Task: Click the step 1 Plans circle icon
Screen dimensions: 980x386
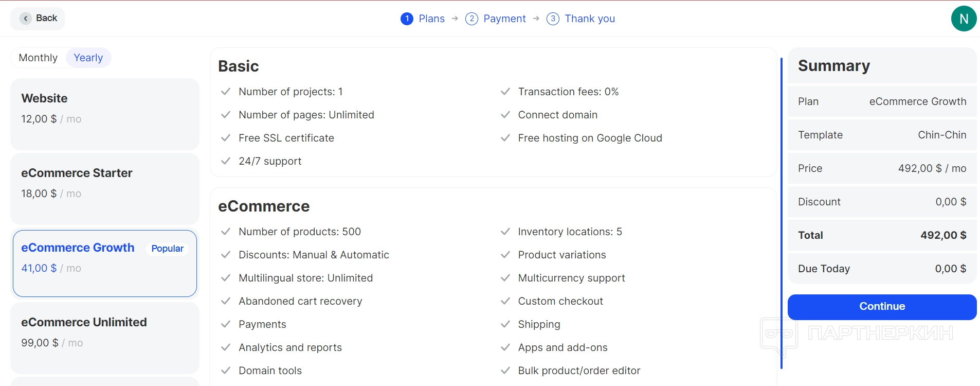Action: pyautogui.click(x=407, y=19)
